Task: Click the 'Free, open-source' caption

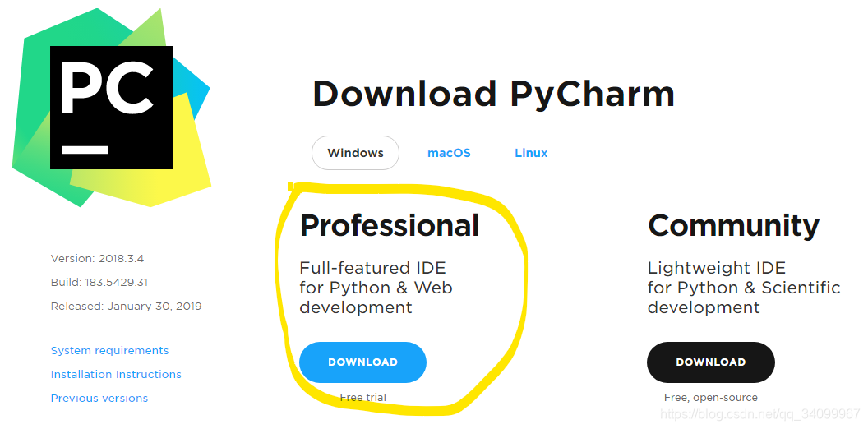Action: coord(711,398)
